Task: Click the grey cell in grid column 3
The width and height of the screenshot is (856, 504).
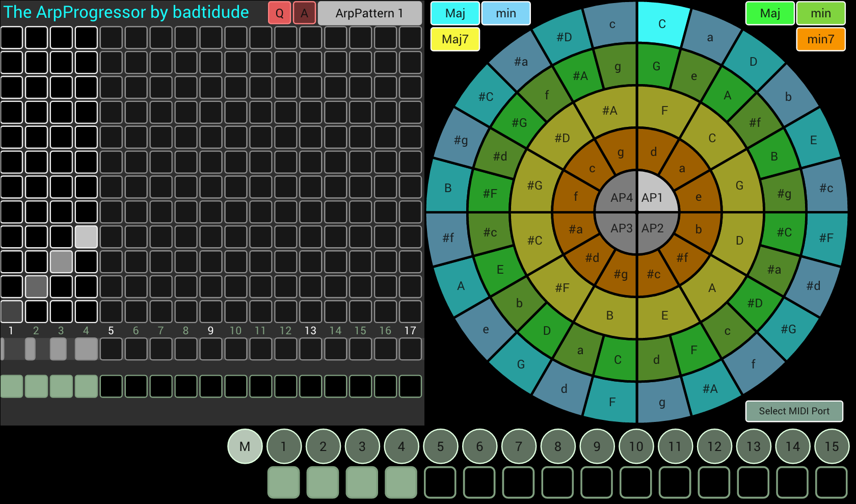Action: click(61, 262)
